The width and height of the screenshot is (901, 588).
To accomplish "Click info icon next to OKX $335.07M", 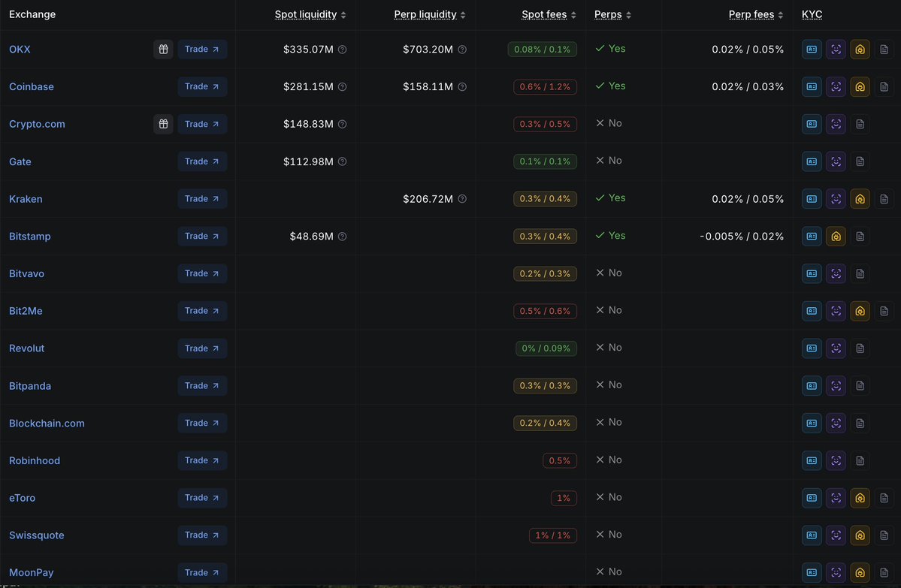I will 343,50.
